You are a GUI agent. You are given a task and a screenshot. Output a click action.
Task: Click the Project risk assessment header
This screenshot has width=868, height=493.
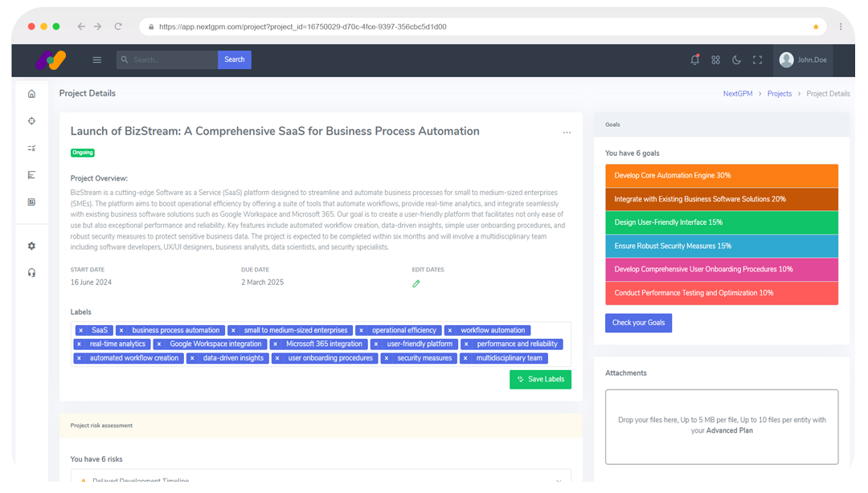pos(321,426)
